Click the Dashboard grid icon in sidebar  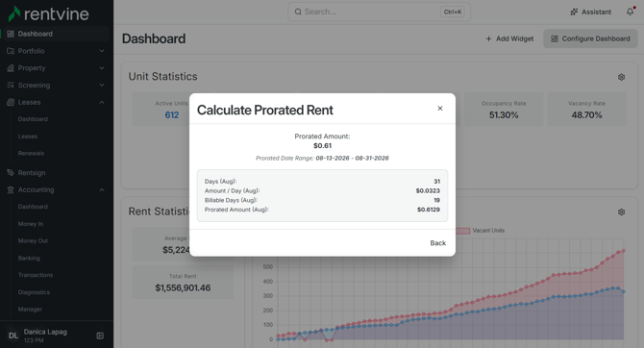[x=11, y=34]
